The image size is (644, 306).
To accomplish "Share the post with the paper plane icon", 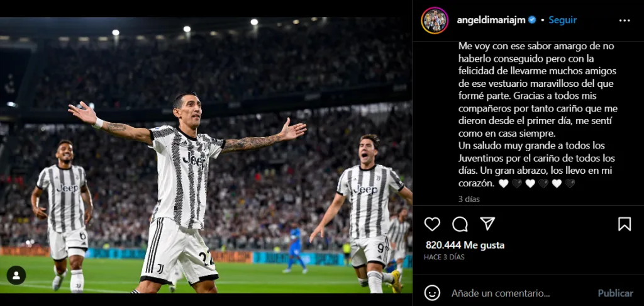I will click(487, 224).
